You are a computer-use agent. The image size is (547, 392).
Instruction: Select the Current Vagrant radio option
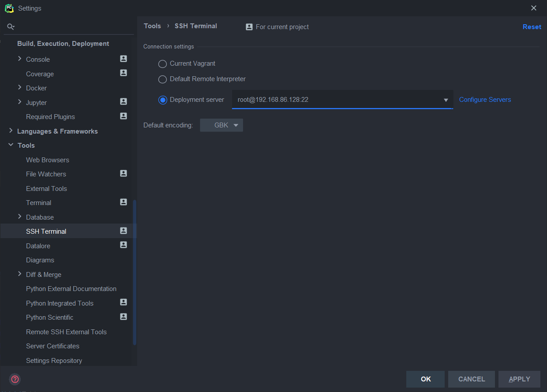163,64
